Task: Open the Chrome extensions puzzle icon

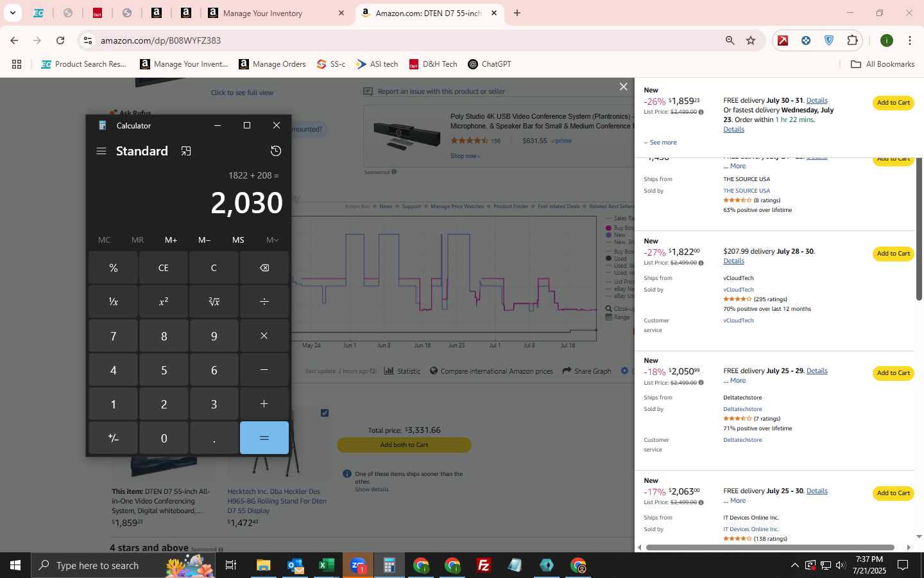Action: [852, 40]
